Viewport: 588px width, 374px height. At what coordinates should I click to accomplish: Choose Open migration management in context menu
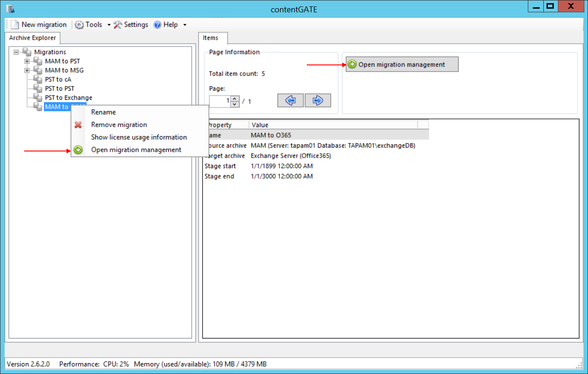click(x=136, y=150)
